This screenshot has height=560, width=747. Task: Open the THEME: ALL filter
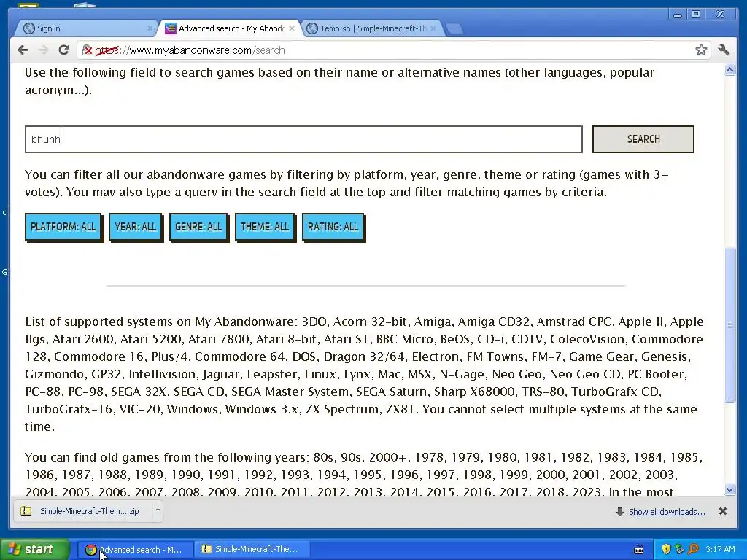[x=265, y=227]
